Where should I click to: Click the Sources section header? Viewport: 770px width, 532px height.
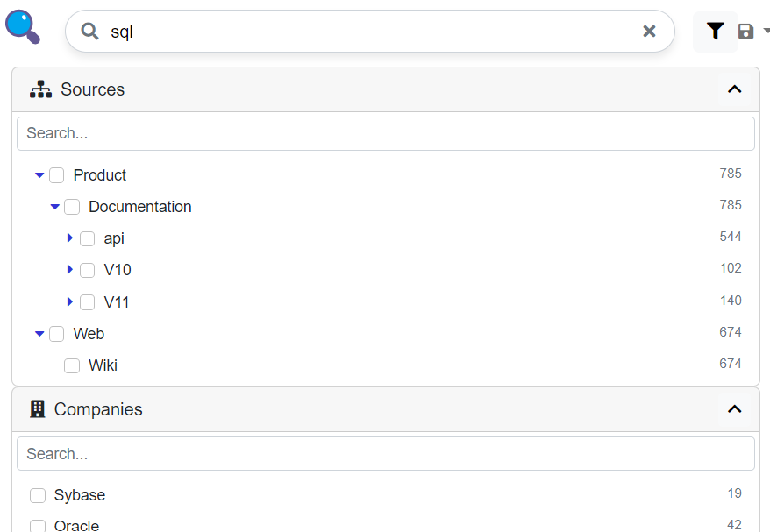tap(93, 89)
